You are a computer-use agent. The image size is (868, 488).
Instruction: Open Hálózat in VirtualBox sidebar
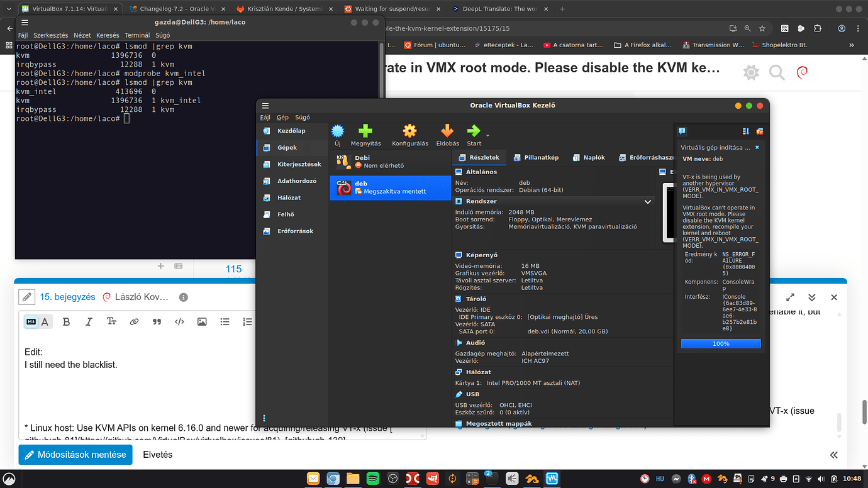[292, 197]
